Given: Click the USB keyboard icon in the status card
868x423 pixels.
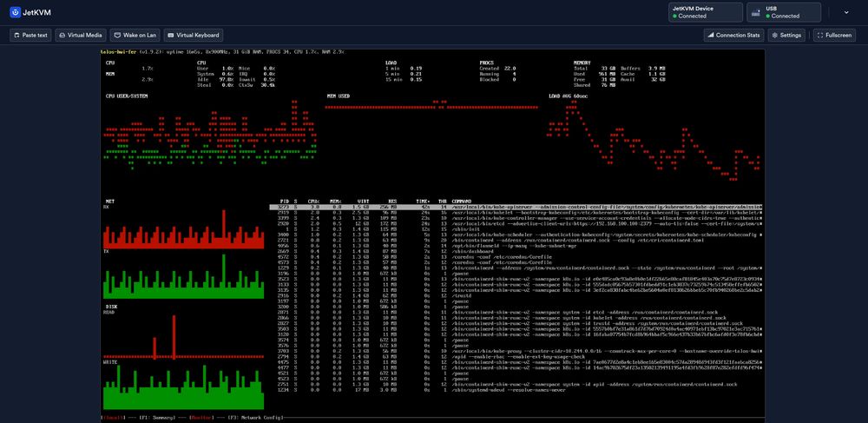Looking at the screenshot, I should (756, 12).
